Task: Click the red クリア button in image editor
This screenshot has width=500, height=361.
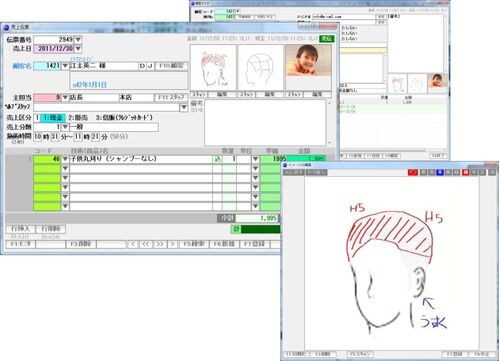Action: pyautogui.click(x=413, y=172)
